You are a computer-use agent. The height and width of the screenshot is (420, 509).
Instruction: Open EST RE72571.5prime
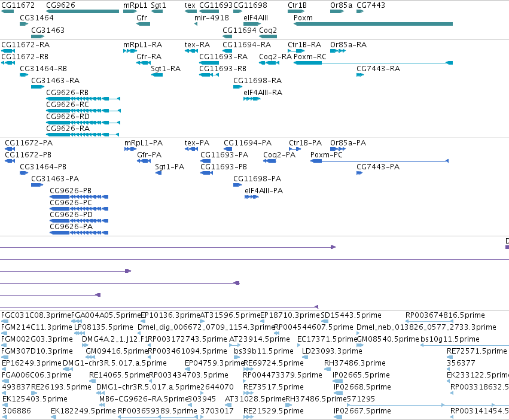[x=477, y=351]
